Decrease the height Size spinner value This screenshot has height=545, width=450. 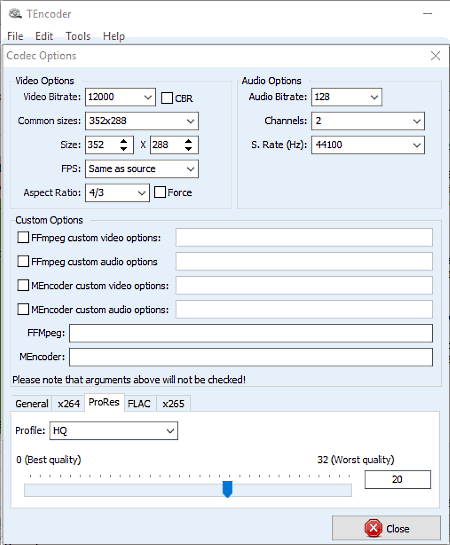[x=188, y=149]
